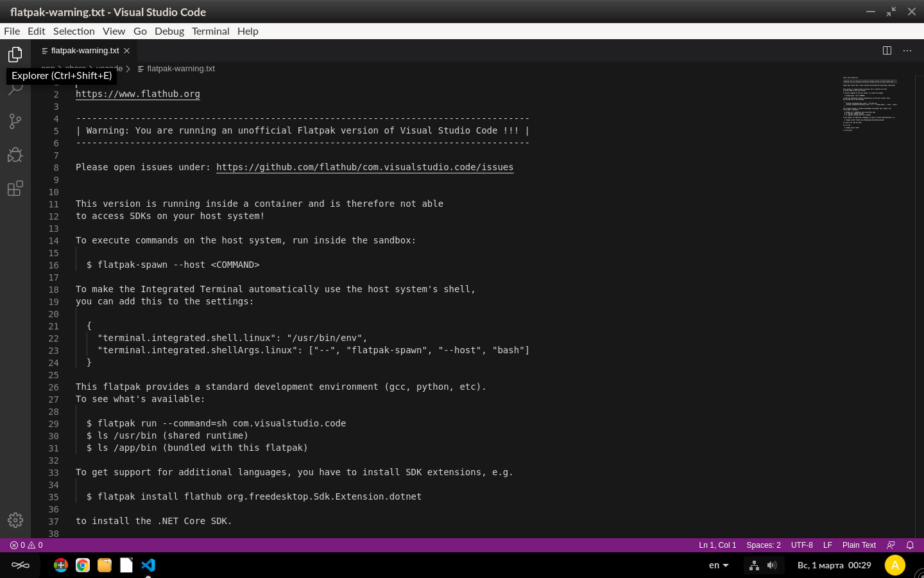Change indentation via Spaces: 2

764,545
